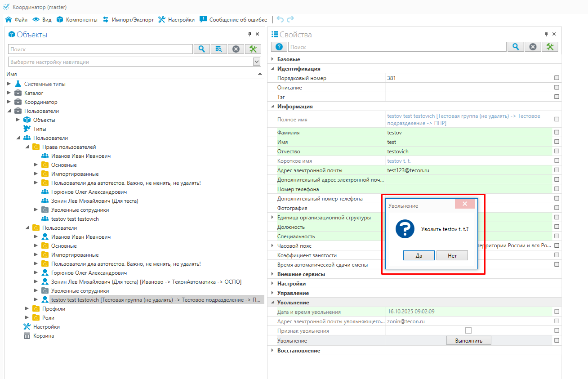588x379 pixels.
Task: Open the navigation settings dropdown
Action: [x=257, y=62]
